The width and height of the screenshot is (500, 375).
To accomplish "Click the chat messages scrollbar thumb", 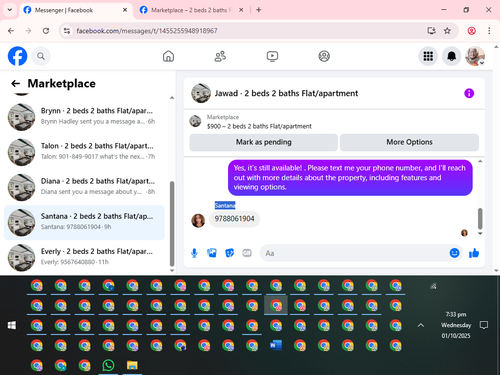I will (x=480, y=218).
